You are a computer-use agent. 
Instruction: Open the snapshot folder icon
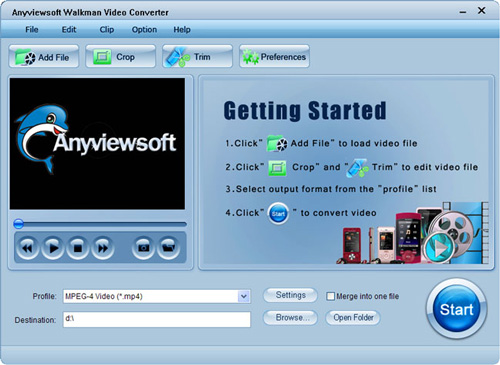[168, 248]
